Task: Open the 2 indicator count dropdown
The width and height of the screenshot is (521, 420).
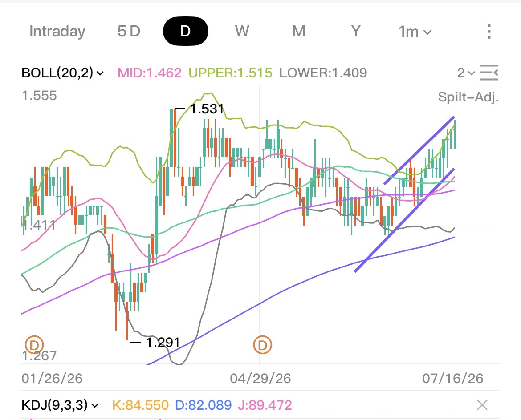Action: tap(466, 73)
